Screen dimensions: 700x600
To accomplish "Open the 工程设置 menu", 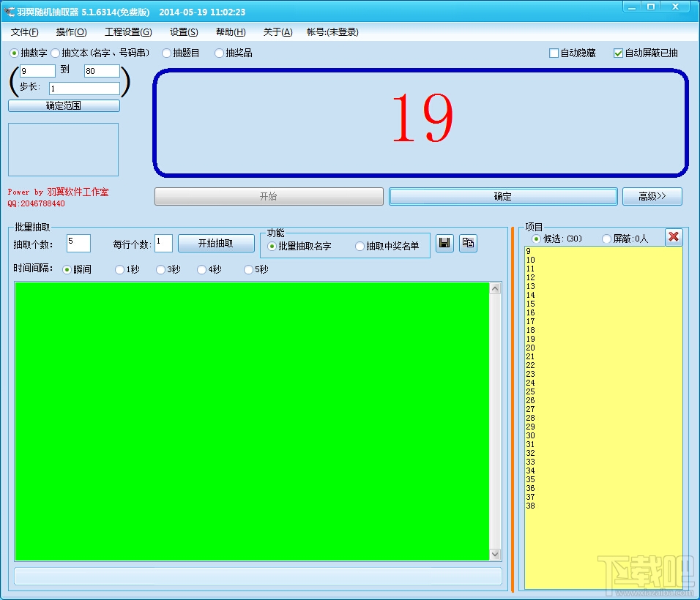I will coord(127,32).
